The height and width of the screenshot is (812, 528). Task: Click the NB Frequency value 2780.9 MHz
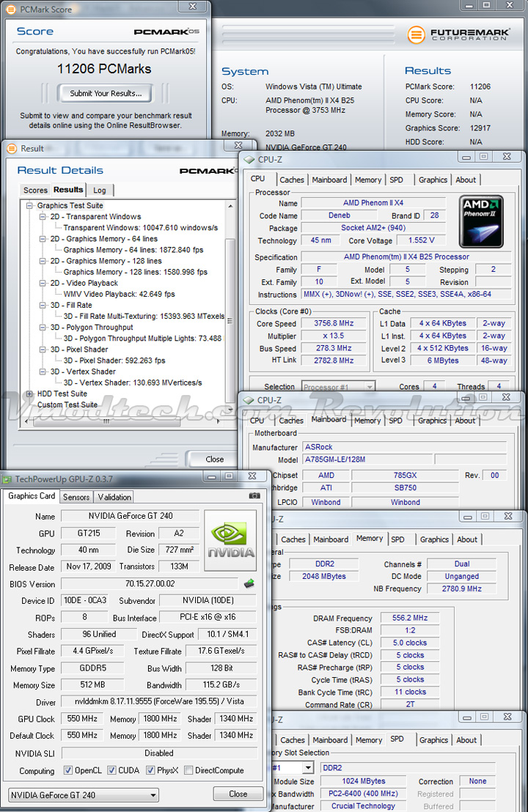pyautogui.click(x=462, y=588)
